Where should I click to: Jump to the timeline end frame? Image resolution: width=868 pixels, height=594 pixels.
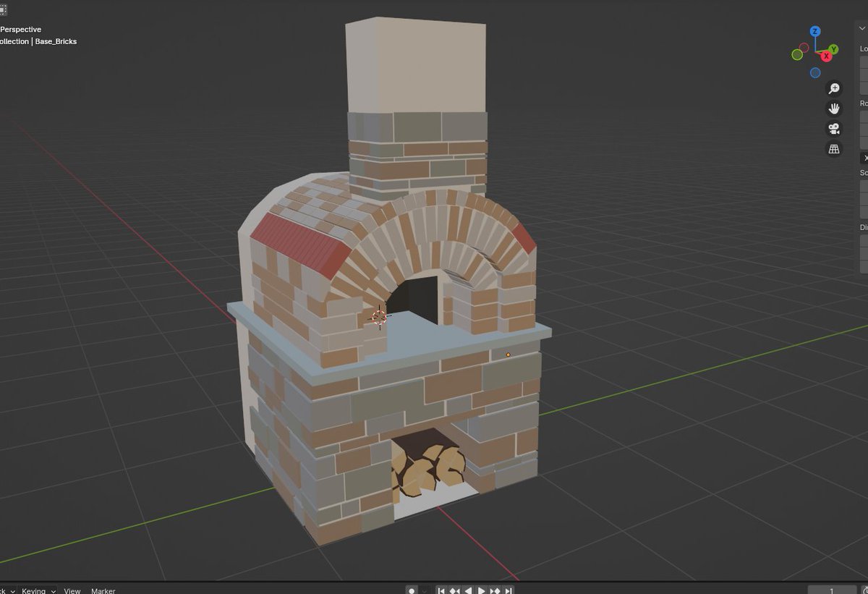point(509,590)
